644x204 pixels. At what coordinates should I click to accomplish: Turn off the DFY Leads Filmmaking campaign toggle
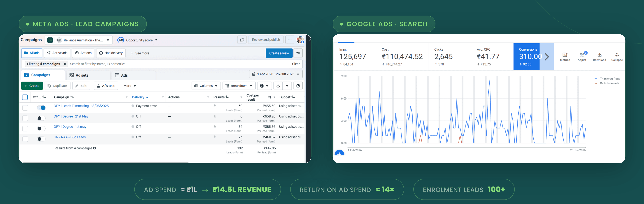coord(41,108)
